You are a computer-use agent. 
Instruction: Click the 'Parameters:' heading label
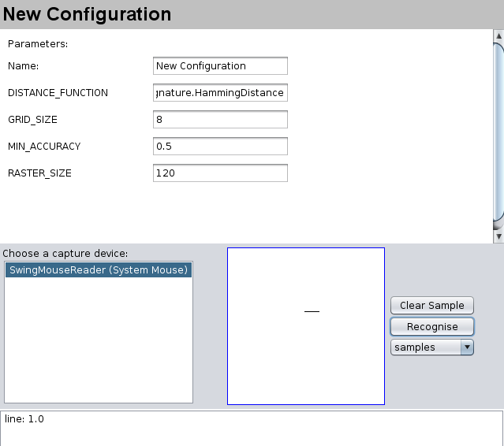[x=38, y=44]
